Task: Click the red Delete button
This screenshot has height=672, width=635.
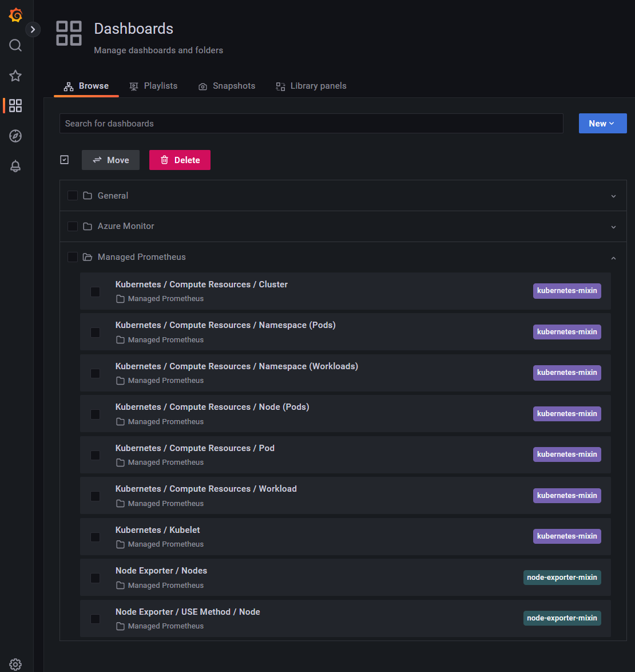Action: (180, 160)
